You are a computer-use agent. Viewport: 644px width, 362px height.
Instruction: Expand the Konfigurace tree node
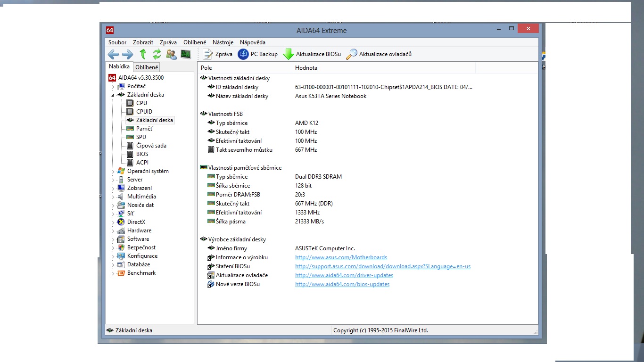tap(113, 256)
